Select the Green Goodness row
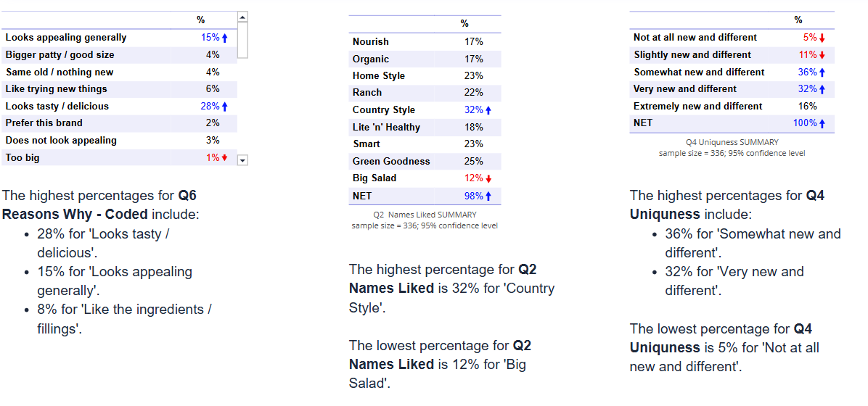Viewport: 868px width, 406px height. [x=425, y=162]
